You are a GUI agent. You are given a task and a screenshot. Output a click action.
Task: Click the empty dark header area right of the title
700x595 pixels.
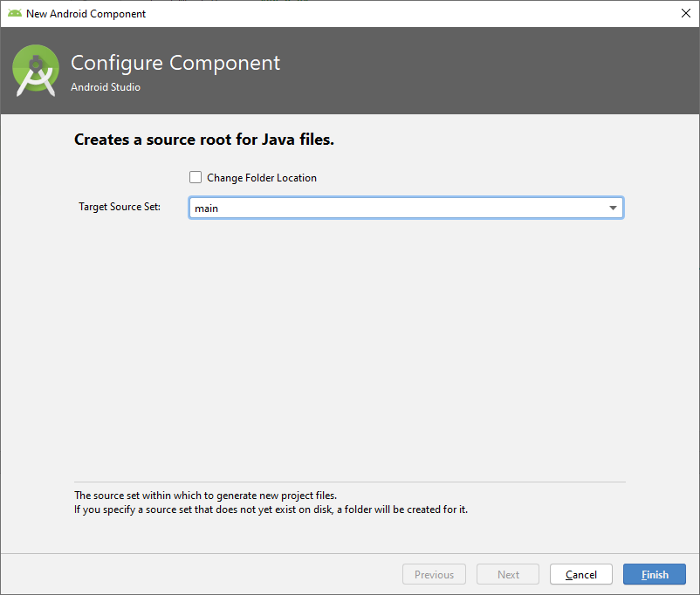coord(489,70)
